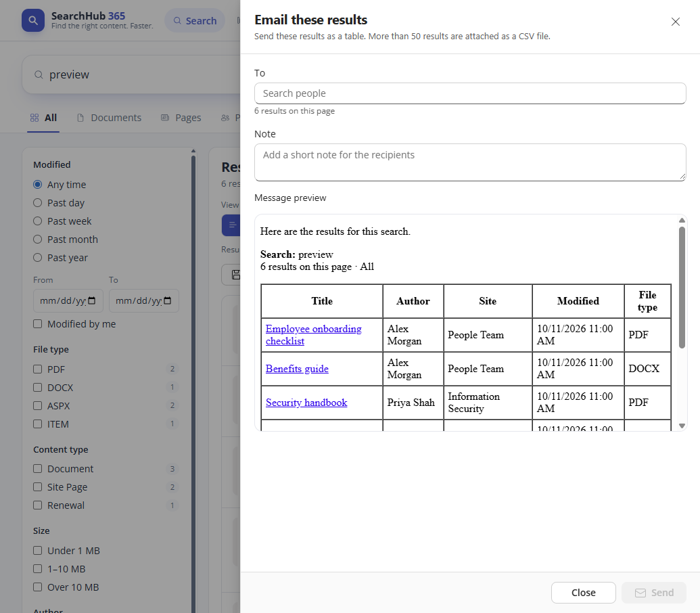Check the Renewal content type filter
Image resolution: width=700 pixels, height=613 pixels.
tap(37, 505)
